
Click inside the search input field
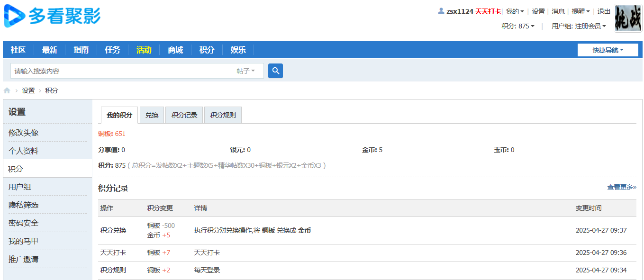[x=118, y=70]
